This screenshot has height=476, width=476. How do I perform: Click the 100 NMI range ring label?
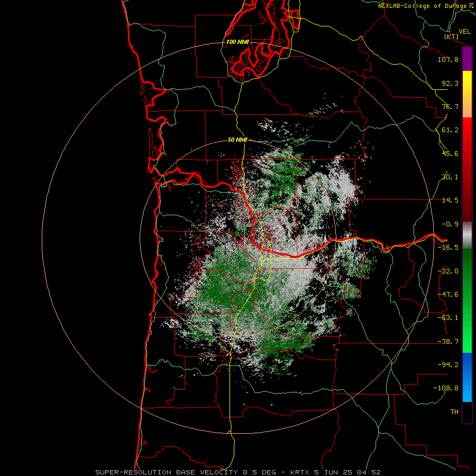(237, 42)
